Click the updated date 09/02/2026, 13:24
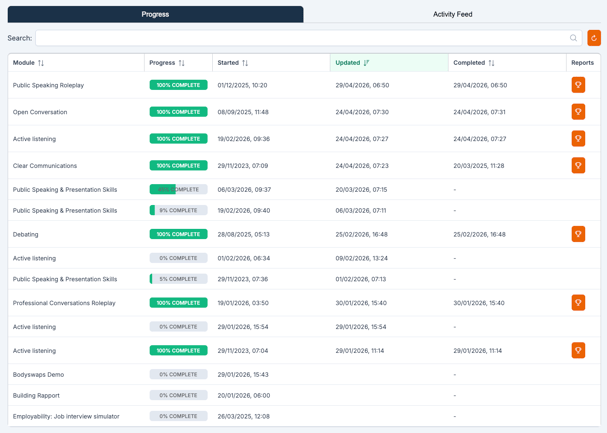 (x=362, y=258)
